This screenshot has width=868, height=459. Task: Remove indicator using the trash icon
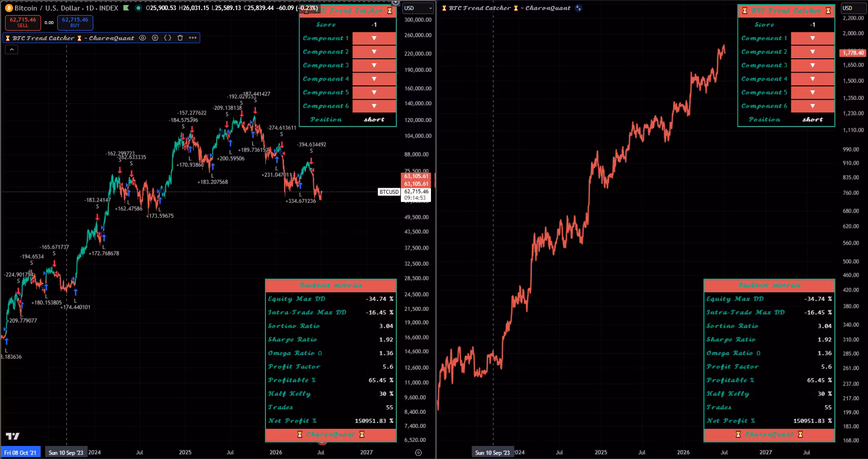180,38
